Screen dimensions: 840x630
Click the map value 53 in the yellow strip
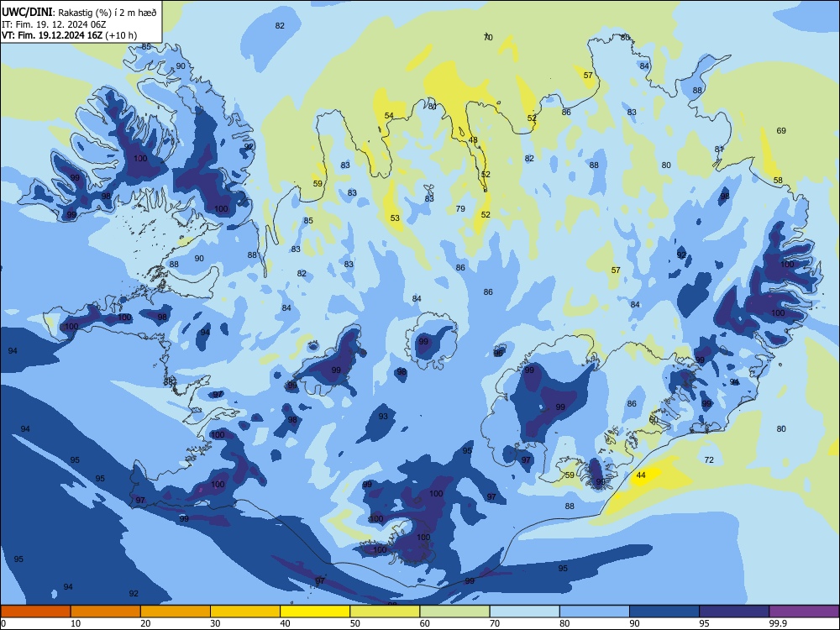pos(395,218)
